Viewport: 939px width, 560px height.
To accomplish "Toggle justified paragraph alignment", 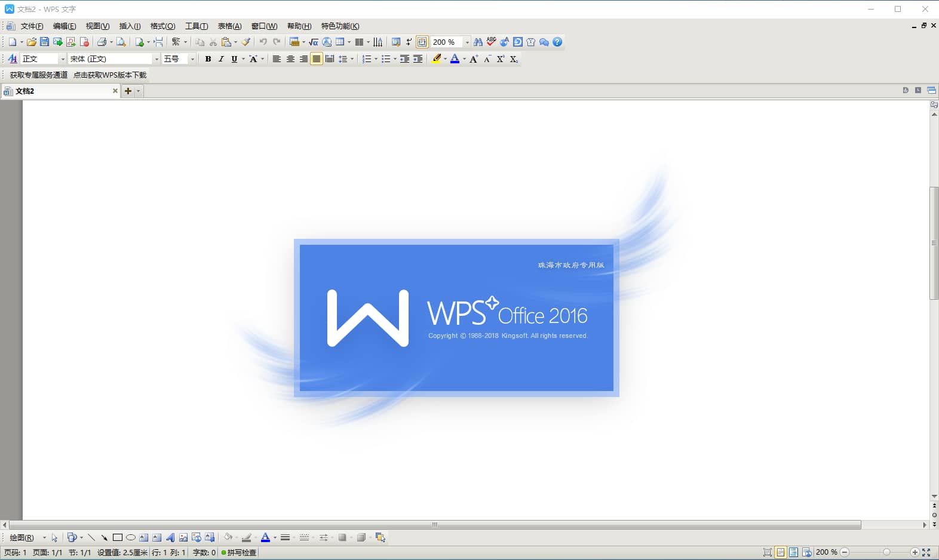I will [x=317, y=59].
